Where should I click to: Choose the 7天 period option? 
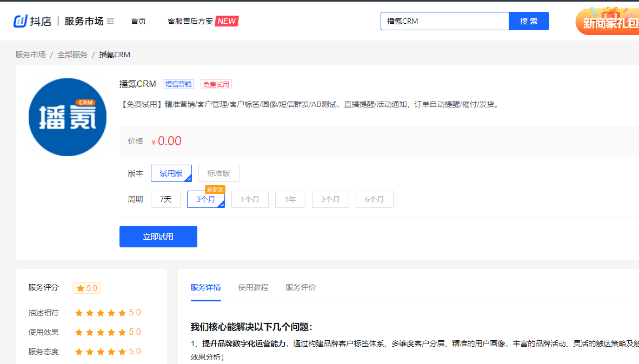pyautogui.click(x=165, y=199)
